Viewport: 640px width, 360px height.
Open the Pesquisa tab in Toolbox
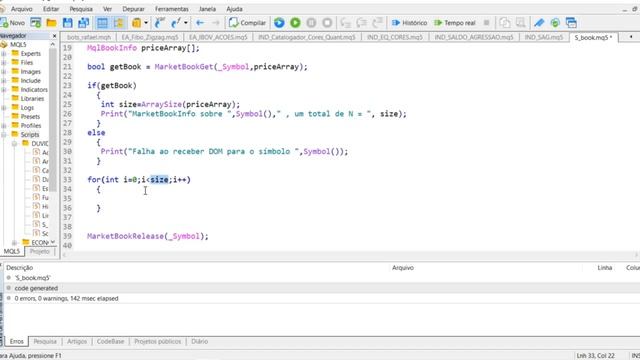coord(45,341)
